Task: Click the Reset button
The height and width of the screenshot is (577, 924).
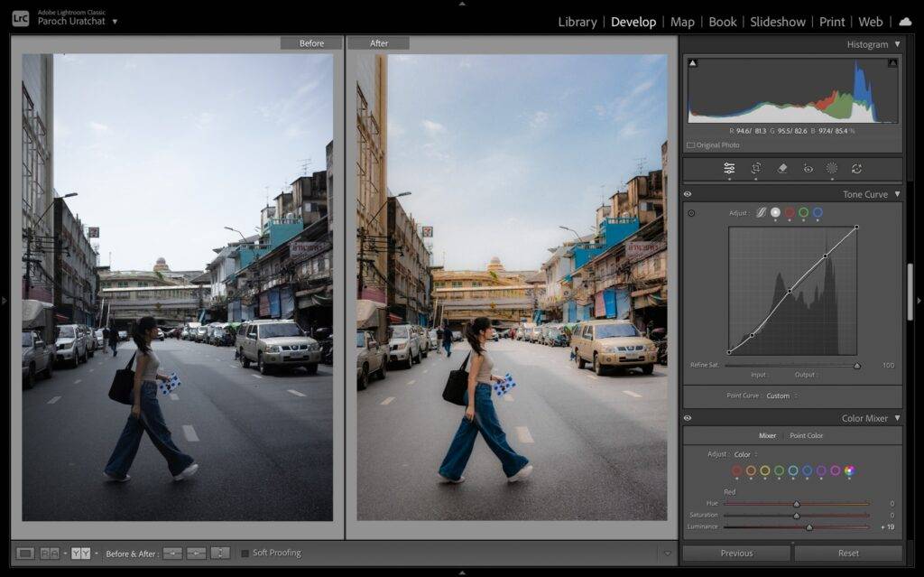Action: pos(847,554)
